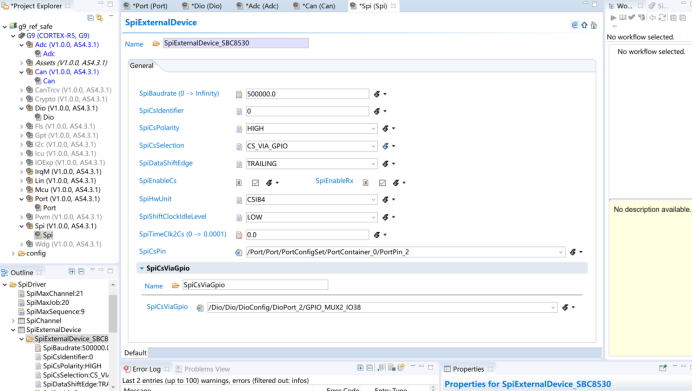Open the SpiHwUnit dropdown
Screen dimensions: 693x391
373,200
